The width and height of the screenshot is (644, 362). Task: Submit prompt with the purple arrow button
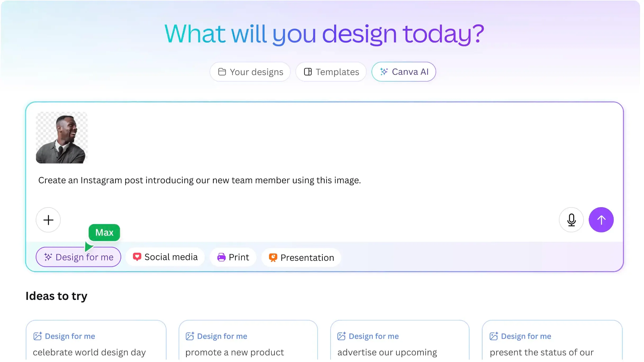pyautogui.click(x=601, y=220)
